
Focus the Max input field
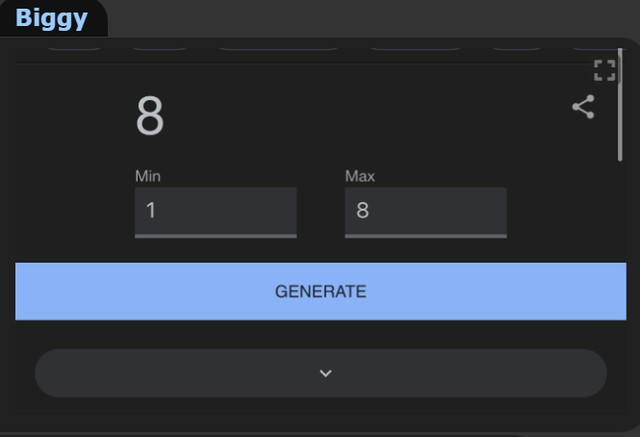point(426,212)
